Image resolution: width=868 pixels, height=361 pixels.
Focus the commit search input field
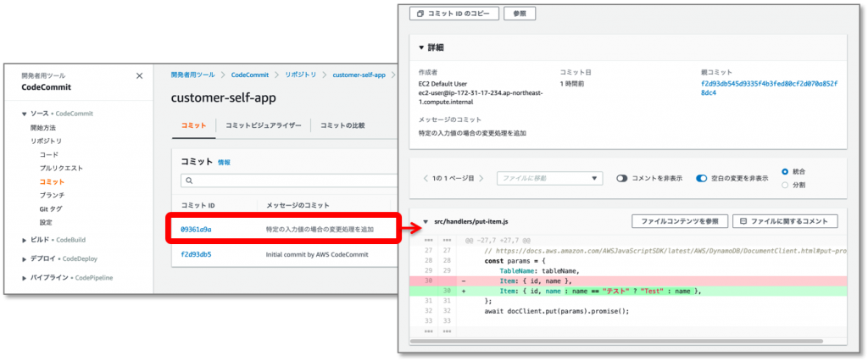coord(289,180)
